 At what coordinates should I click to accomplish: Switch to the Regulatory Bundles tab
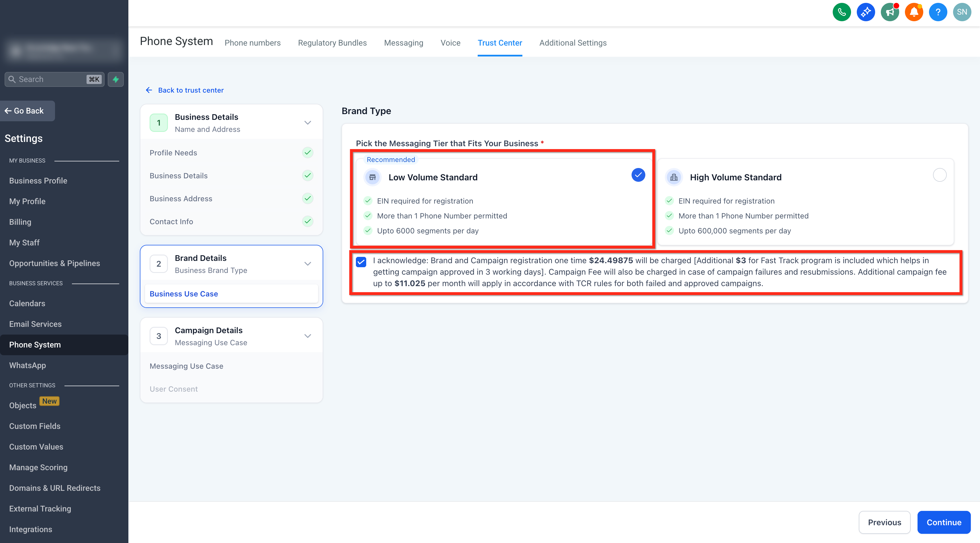[332, 43]
